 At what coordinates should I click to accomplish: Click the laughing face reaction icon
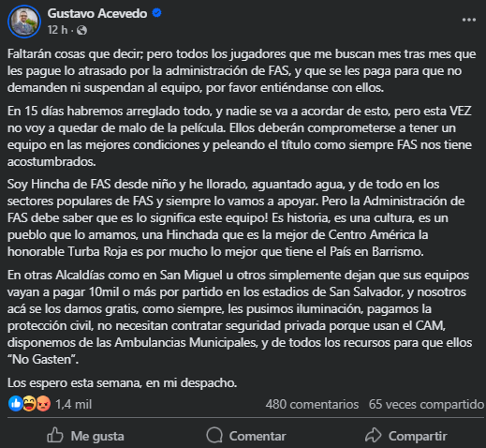tap(29, 404)
